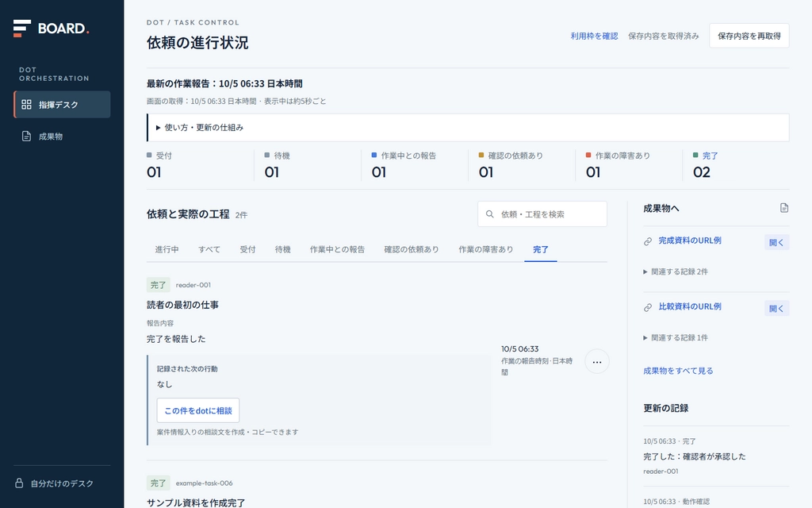Open the 比較資料のURL例 link
This screenshot has width=812, height=508.
(690, 306)
